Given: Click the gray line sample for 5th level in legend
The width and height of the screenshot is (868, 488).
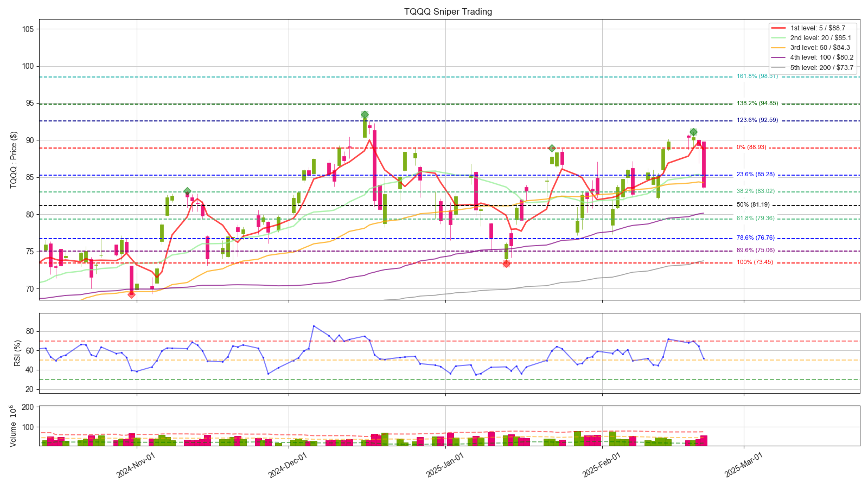Looking at the screenshot, I should pos(778,68).
